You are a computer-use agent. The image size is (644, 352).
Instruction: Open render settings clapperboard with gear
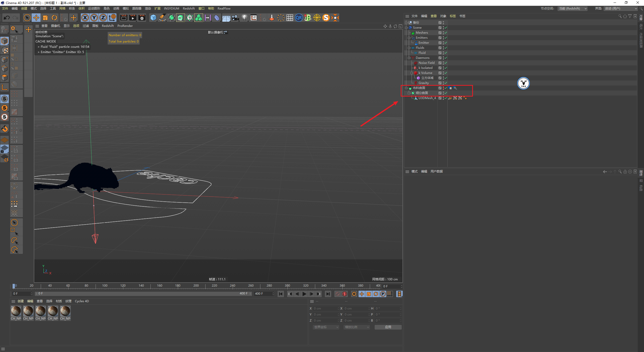[142, 18]
